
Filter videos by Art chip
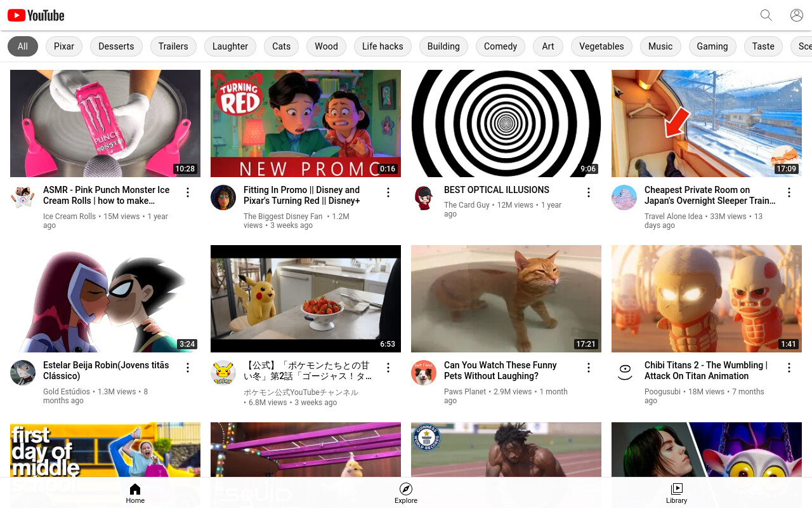point(548,46)
